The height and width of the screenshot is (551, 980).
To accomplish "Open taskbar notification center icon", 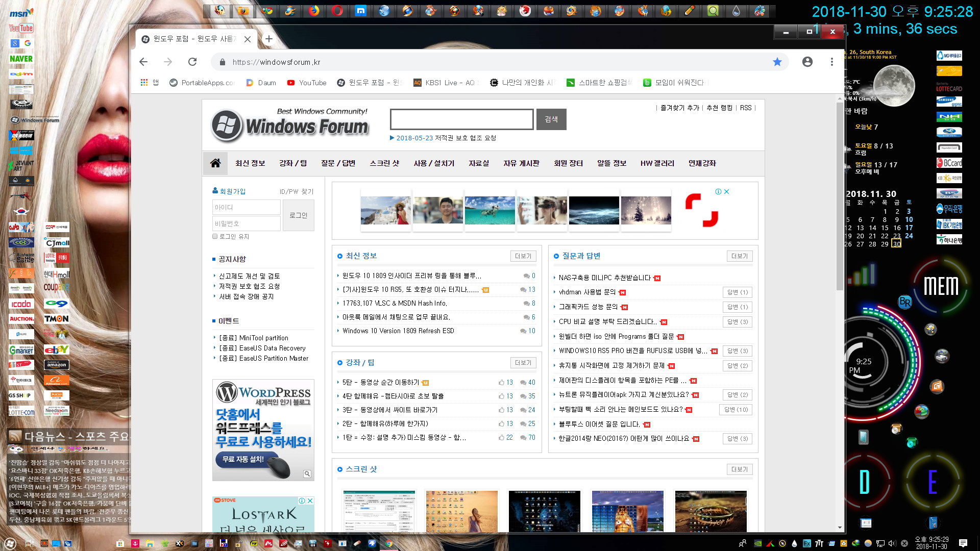I will pyautogui.click(x=963, y=543).
